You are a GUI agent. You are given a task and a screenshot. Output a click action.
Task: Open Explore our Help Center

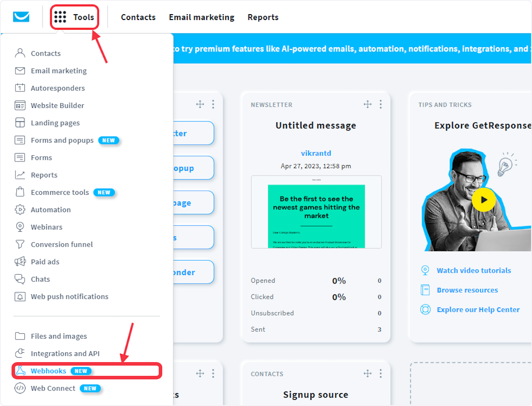tap(478, 309)
